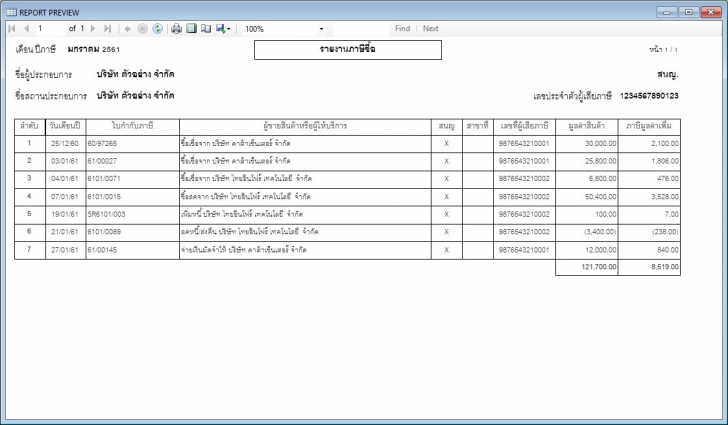Click total value 121,700.00
Viewport: 728px width, 425px height.
pyautogui.click(x=599, y=267)
